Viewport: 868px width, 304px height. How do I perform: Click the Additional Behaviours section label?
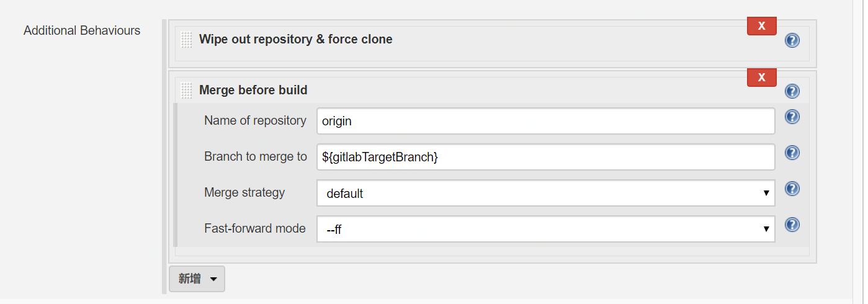point(82,30)
